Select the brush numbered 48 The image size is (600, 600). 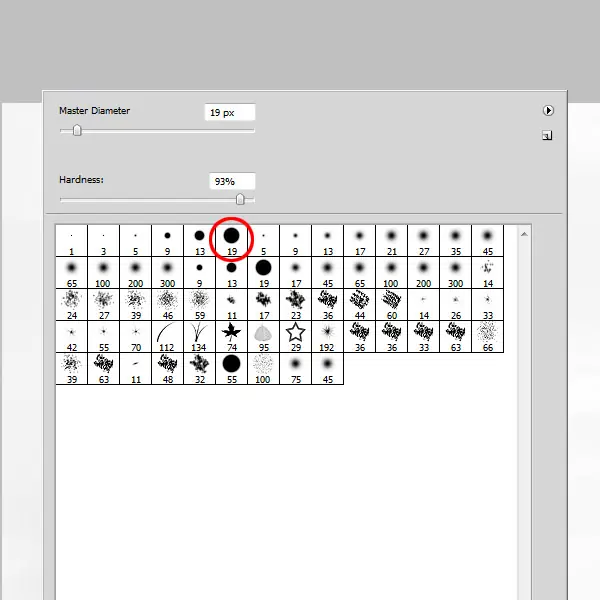pyautogui.click(x=168, y=369)
